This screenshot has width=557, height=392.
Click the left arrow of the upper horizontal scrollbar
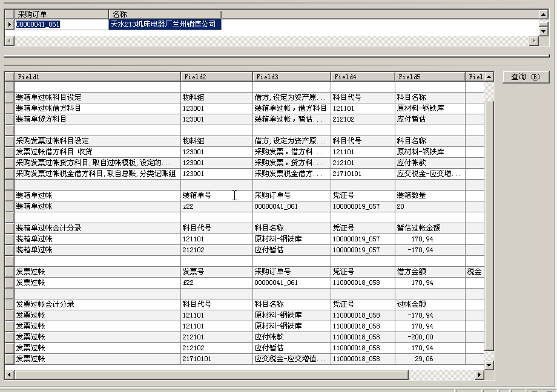[x=8, y=41]
